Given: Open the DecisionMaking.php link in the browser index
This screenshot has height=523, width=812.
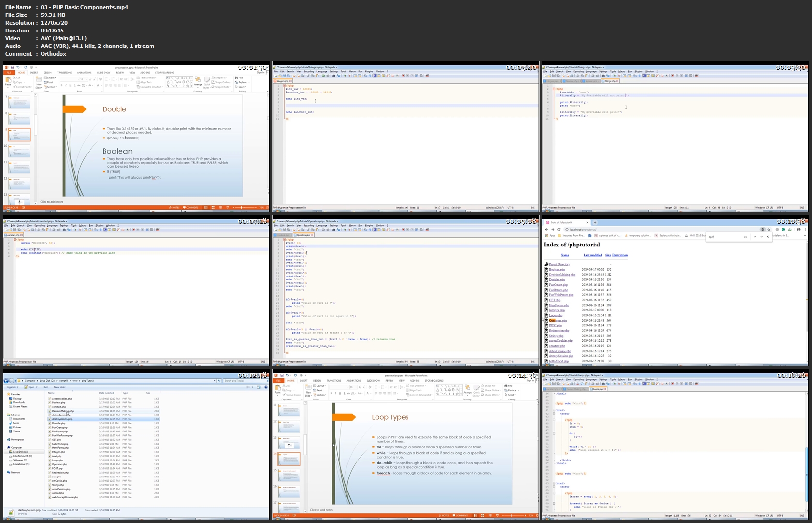Looking at the screenshot, I should click(562, 275).
